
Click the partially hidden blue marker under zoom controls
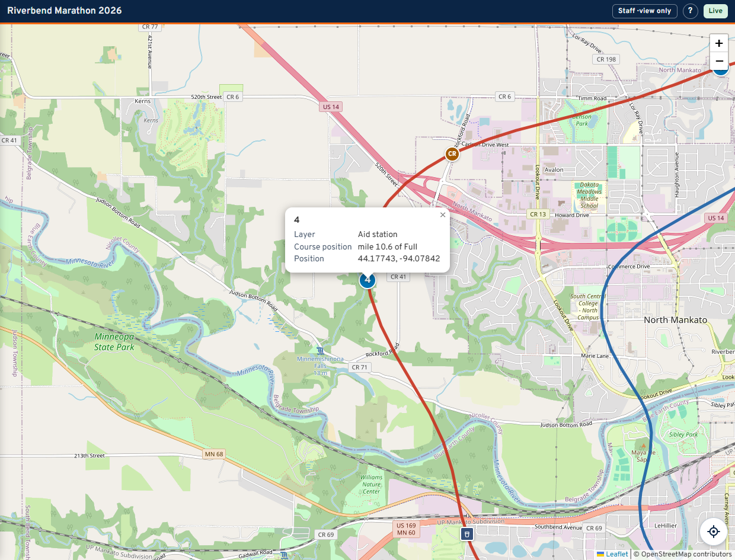720,72
